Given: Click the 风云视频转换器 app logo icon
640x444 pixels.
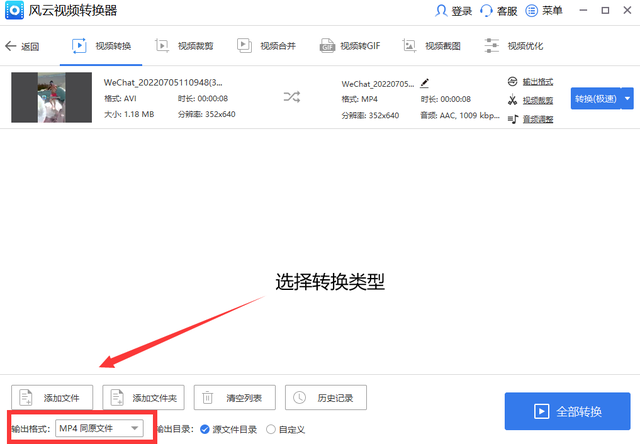Looking at the screenshot, I should pyautogui.click(x=14, y=10).
